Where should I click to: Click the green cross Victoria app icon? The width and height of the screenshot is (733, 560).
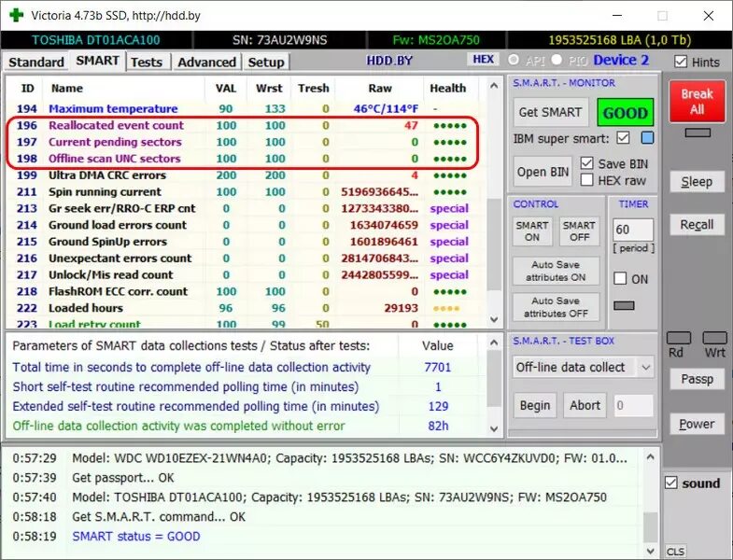[x=16, y=15]
